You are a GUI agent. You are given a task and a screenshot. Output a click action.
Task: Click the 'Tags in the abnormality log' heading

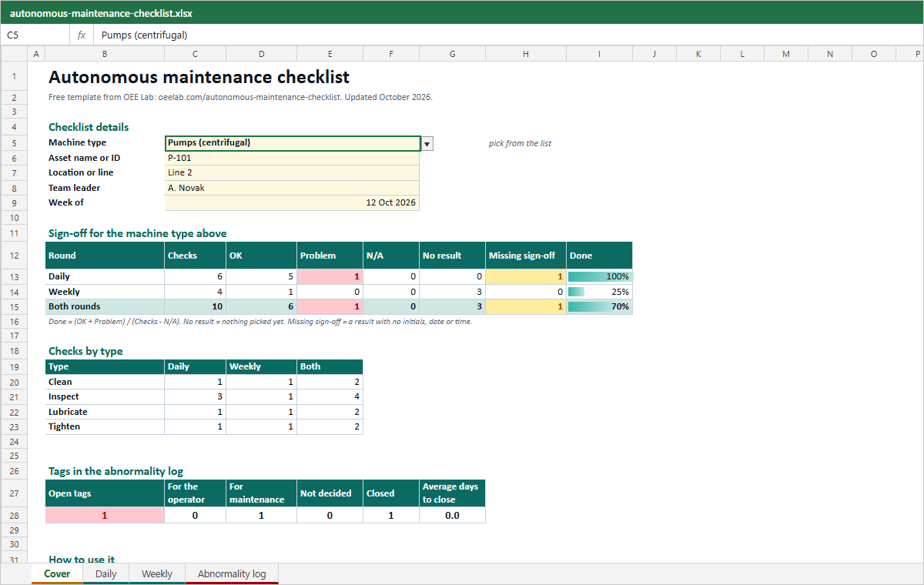tap(115, 471)
